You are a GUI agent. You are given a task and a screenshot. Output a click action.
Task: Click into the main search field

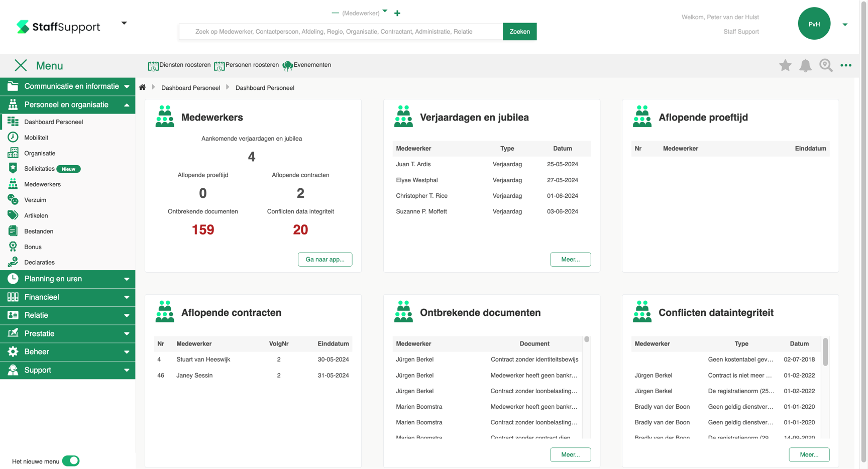pos(341,32)
